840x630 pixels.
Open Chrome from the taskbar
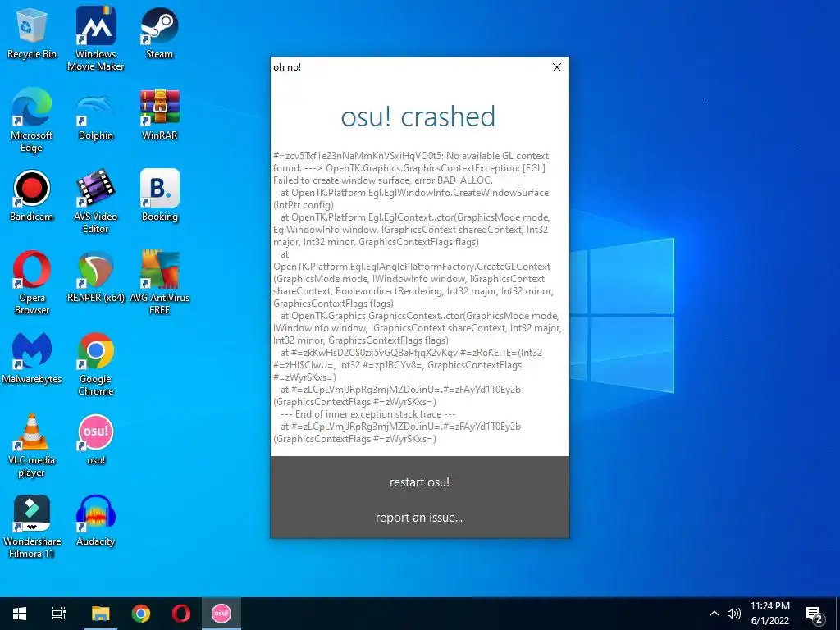click(141, 614)
